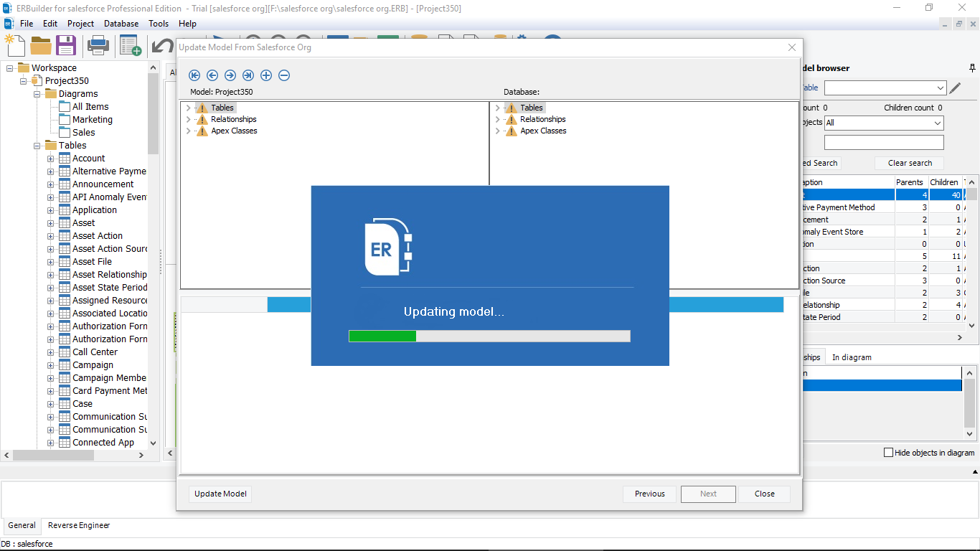The width and height of the screenshot is (980, 551).
Task: Open the File menu
Action: click(x=27, y=24)
